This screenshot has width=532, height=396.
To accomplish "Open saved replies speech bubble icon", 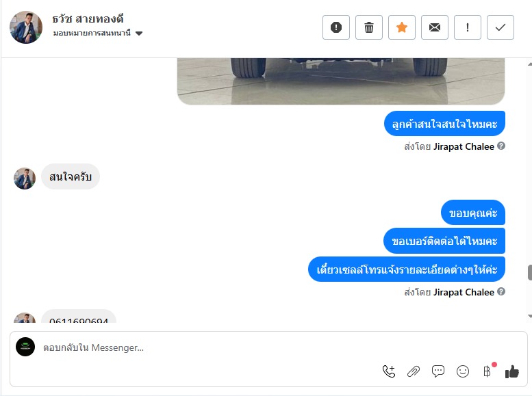I will point(438,371).
